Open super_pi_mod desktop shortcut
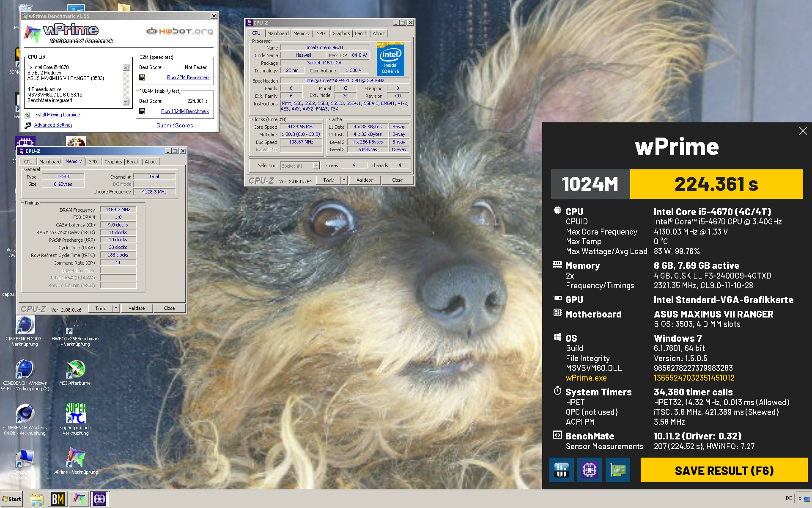812x508 pixels. [x=76, y=419]
